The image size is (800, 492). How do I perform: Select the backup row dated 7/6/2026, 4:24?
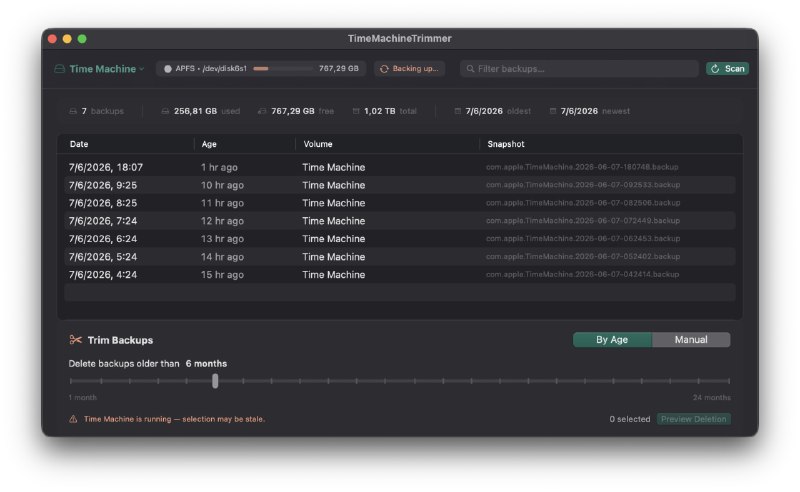coord(399,275)
